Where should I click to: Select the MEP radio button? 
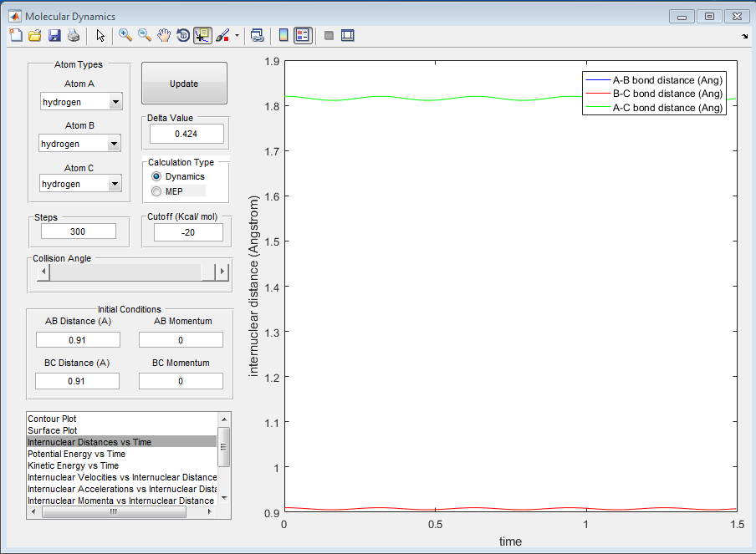point(156,191)
